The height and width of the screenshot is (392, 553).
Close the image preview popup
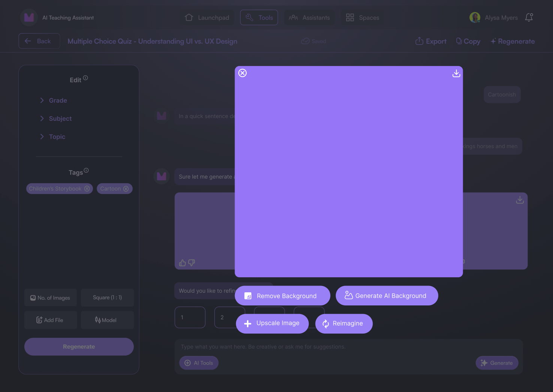click(242, 73)
